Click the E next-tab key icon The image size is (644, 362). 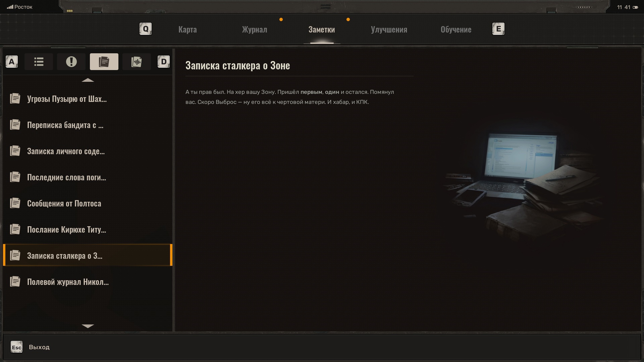coord(498,29)
